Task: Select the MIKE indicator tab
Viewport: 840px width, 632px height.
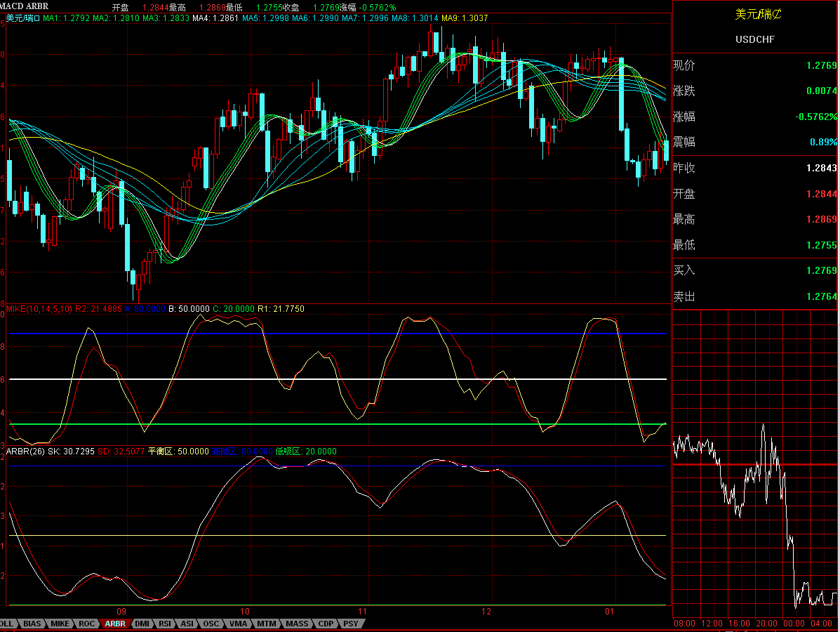Action: 58,624
